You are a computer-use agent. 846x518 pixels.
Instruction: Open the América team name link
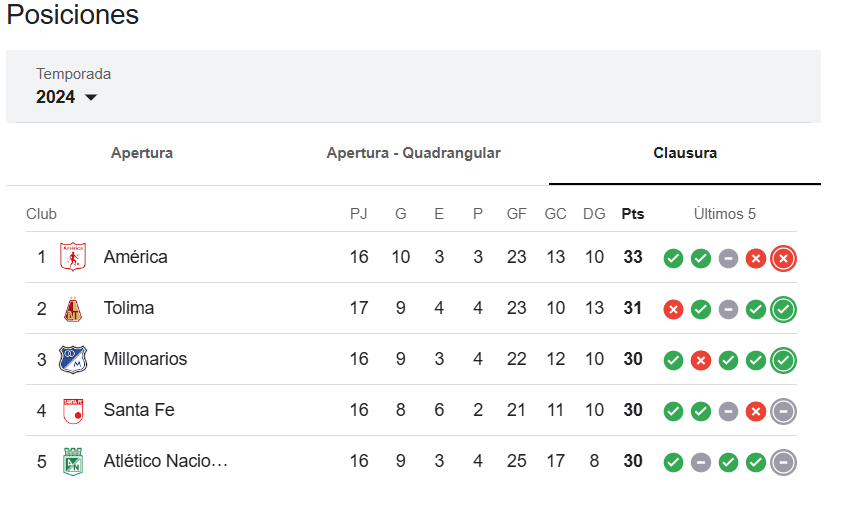click(x=135, y=257)
